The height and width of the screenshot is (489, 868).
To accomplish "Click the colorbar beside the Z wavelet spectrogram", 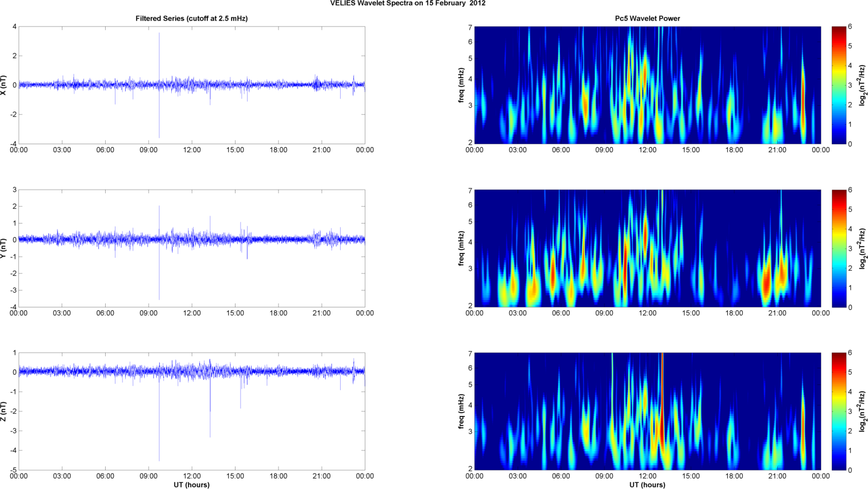I will 839,411.
